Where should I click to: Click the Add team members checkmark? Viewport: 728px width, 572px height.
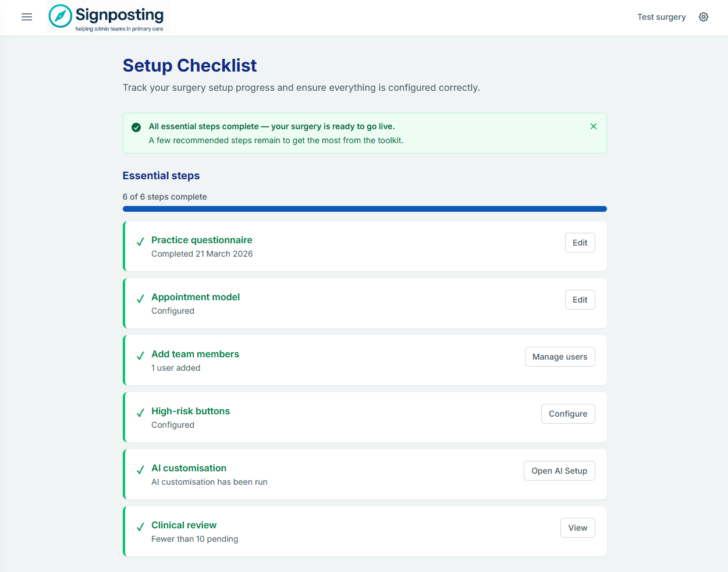click(x=140, y=356)
